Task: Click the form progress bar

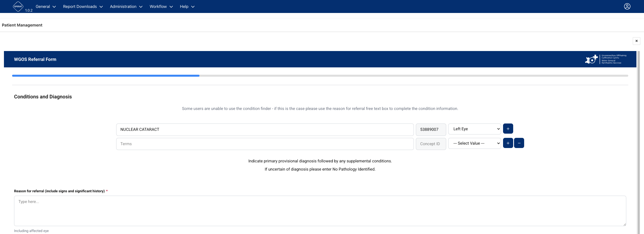Action: click(320, 76)
